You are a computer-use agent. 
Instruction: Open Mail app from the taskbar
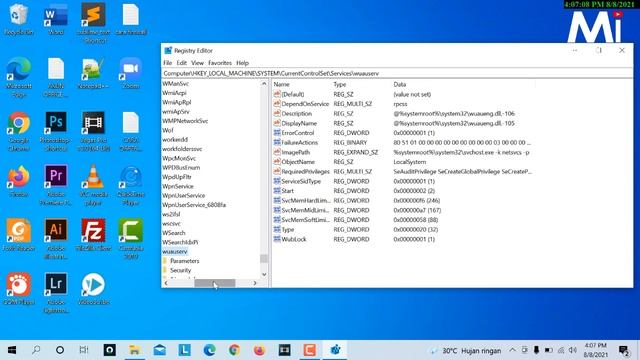pos(160,350)
